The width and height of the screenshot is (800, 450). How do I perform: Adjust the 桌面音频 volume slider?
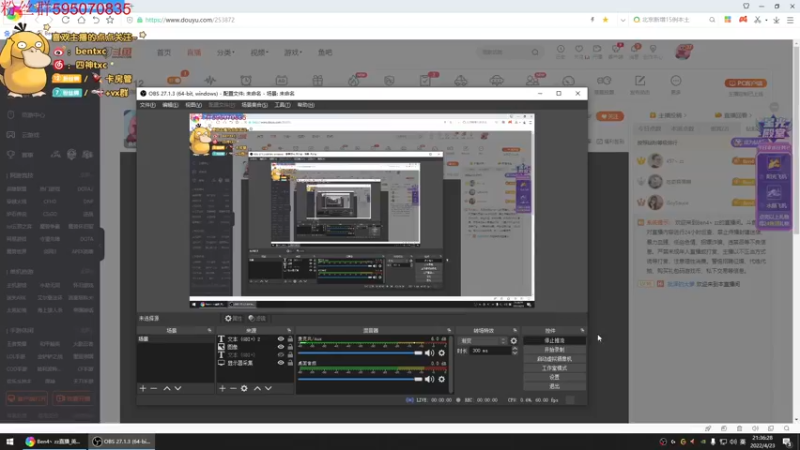(x=360, y=379)
